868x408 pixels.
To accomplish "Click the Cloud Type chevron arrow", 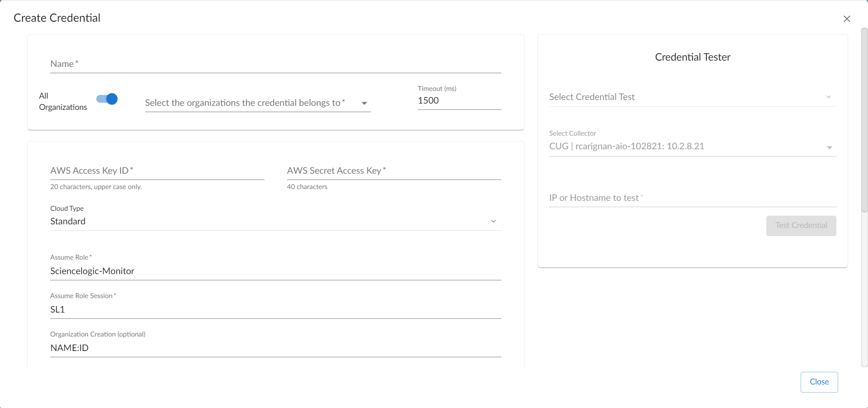I will (x=493, y=221).
